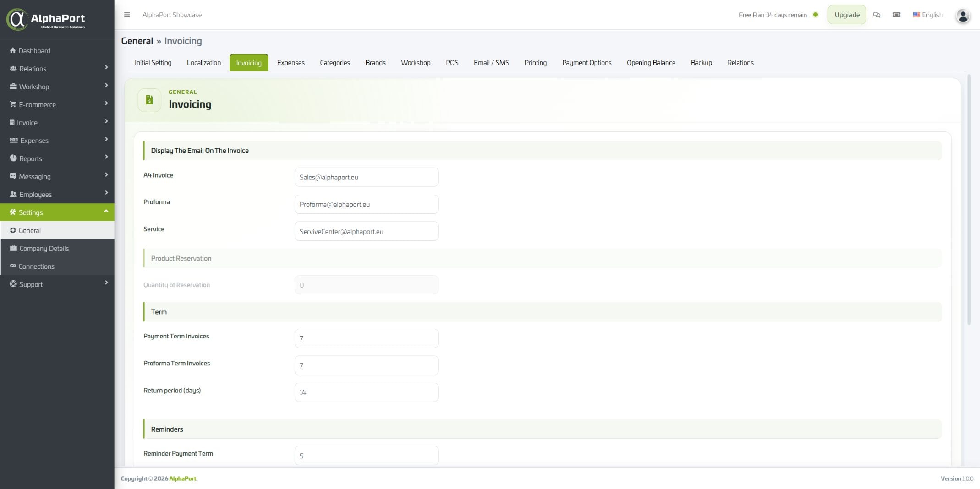Screen dimensions: 980x489
Task: Click the Proforma Term Invoices field
Action: tap(367, 365)
